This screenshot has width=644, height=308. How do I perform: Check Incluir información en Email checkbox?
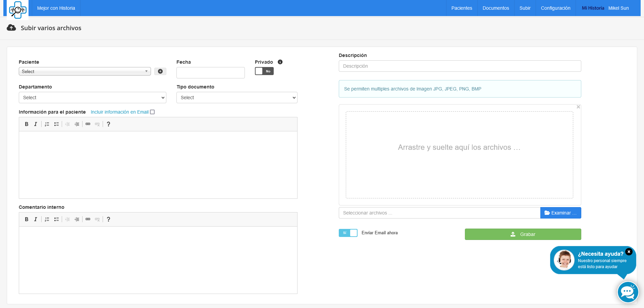pyautogui.click(x=152, y=112)
